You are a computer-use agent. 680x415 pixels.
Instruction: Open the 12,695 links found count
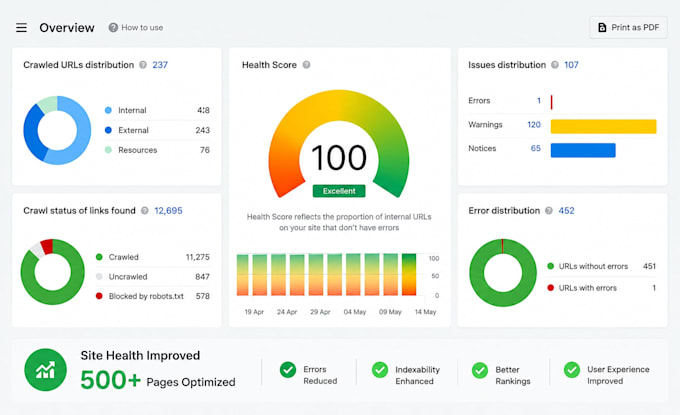(x=168, y=211)
